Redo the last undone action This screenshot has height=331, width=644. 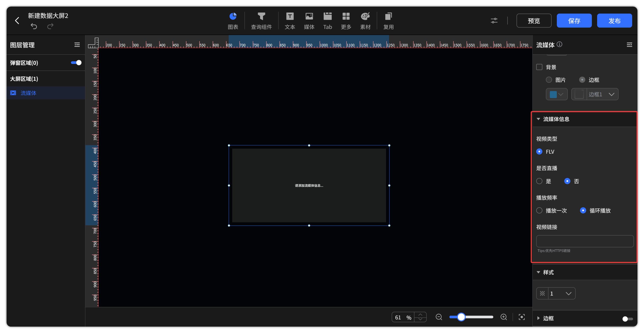[x=50, y=26]
